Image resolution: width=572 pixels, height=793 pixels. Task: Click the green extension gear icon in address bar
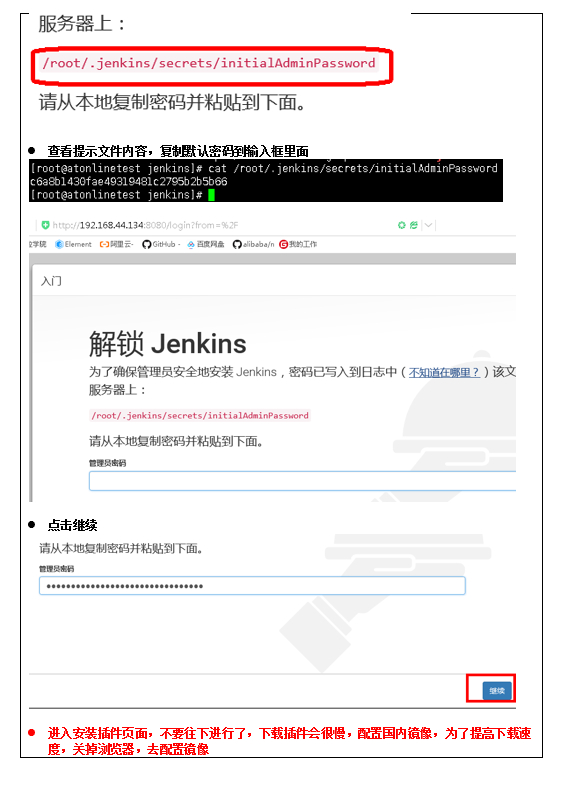pyautogui.click(x=401, y=225)
